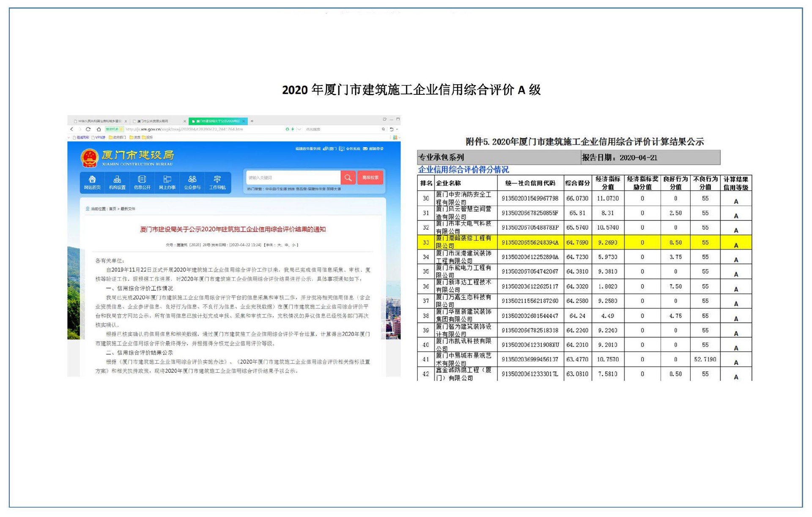Close the first browser tab
Image resolution: width=812 pixels, height=517 pixels.
tap(126, 121)
